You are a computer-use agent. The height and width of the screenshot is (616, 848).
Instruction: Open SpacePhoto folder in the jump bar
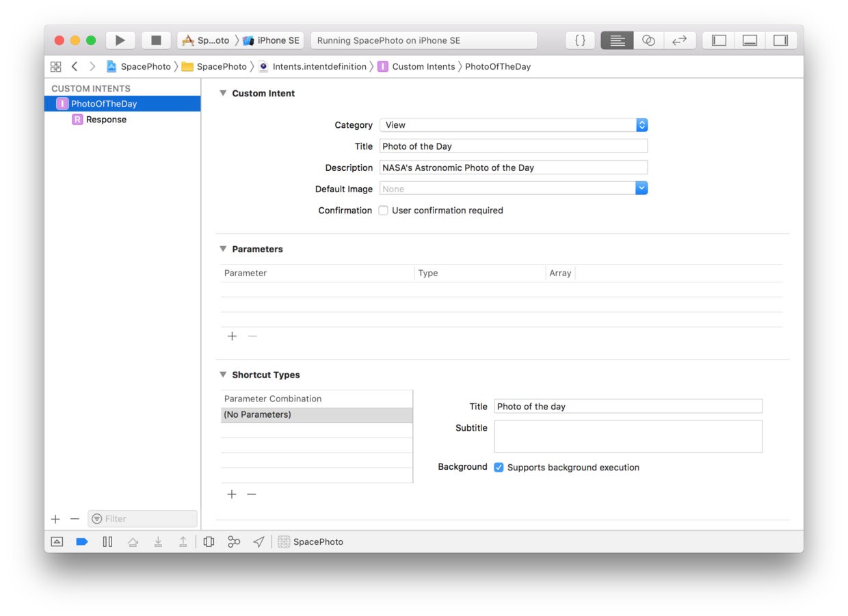click(214, 66)
